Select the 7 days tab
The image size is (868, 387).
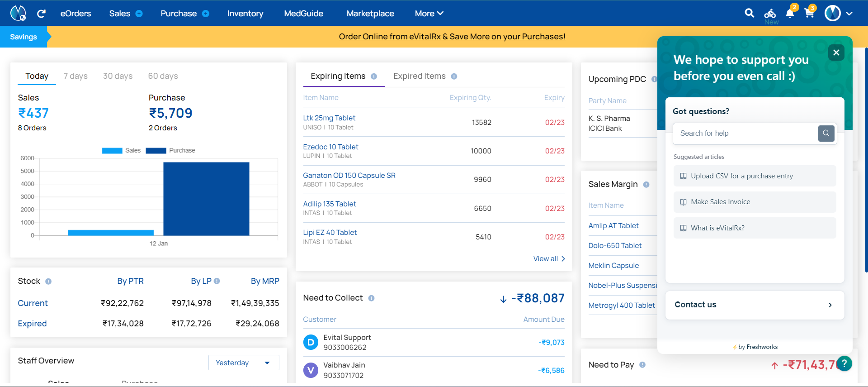tap(75, 76)
